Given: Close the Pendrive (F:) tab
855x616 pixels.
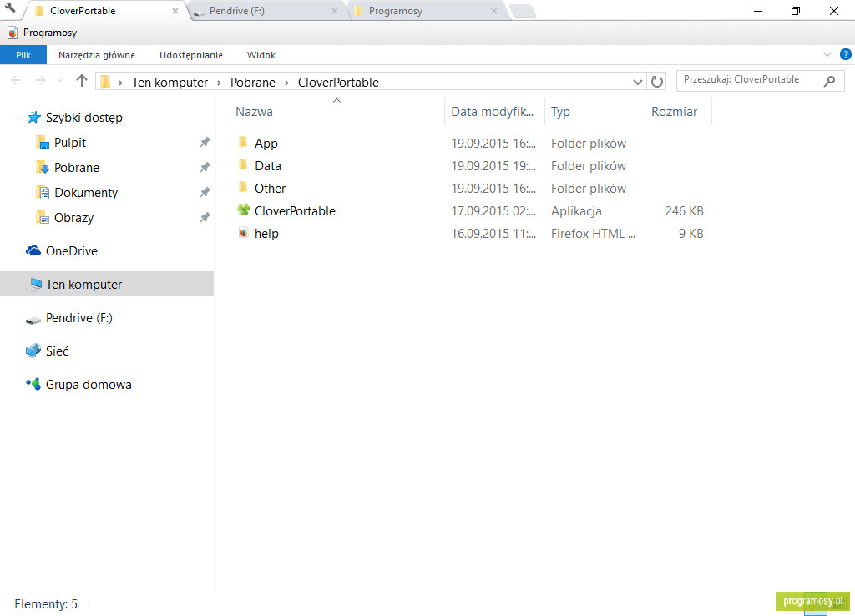Looking at the screenshot, I should coord(334,11).
